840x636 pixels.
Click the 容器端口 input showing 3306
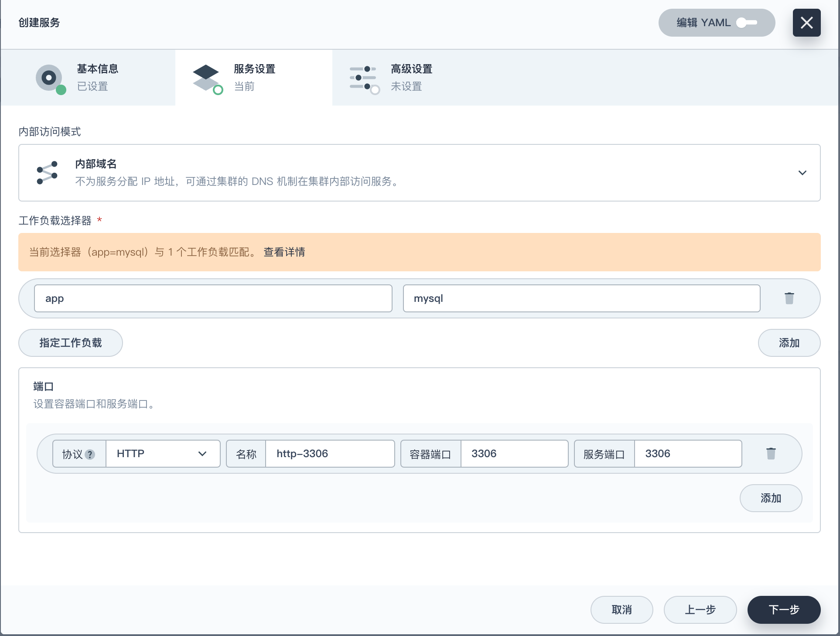click(x=514, y=454)
